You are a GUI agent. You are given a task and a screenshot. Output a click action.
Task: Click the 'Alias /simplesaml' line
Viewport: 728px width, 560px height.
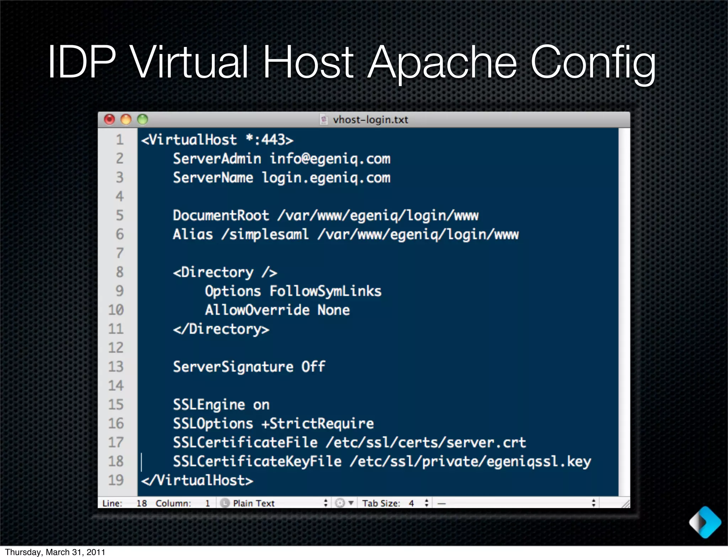coord(346,235)
